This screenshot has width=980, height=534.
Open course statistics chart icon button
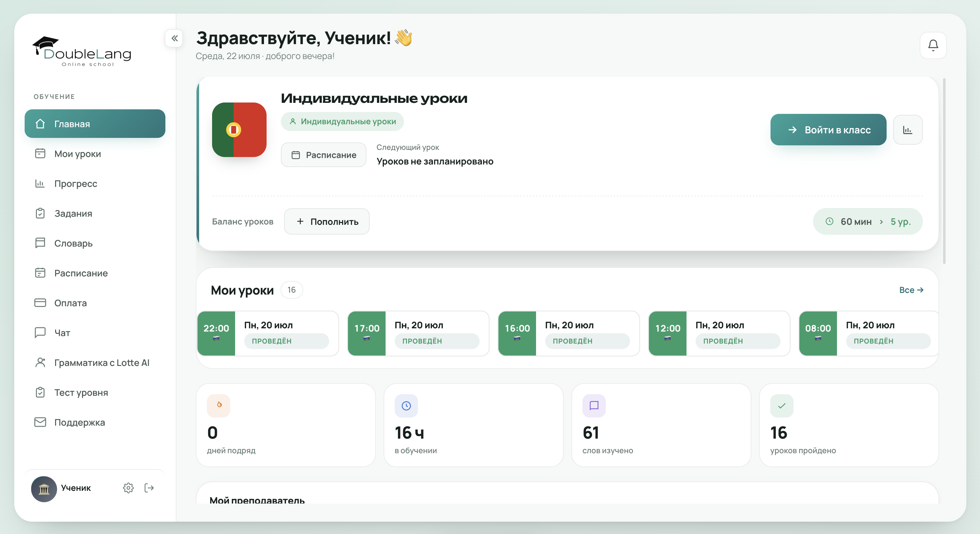pyautogui.click(x=907, y=130)
